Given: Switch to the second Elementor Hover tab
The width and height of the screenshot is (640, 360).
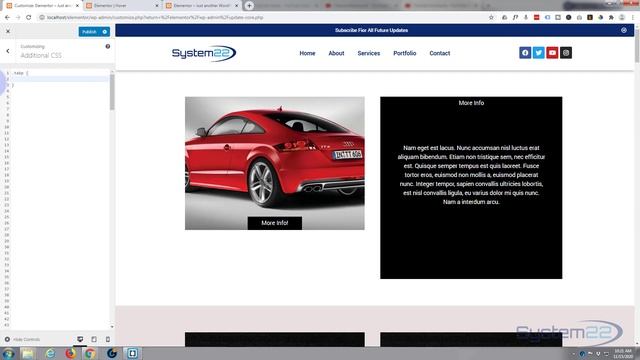Looking at the screenshot, I should pyautogui.click(x=122, y=6).
